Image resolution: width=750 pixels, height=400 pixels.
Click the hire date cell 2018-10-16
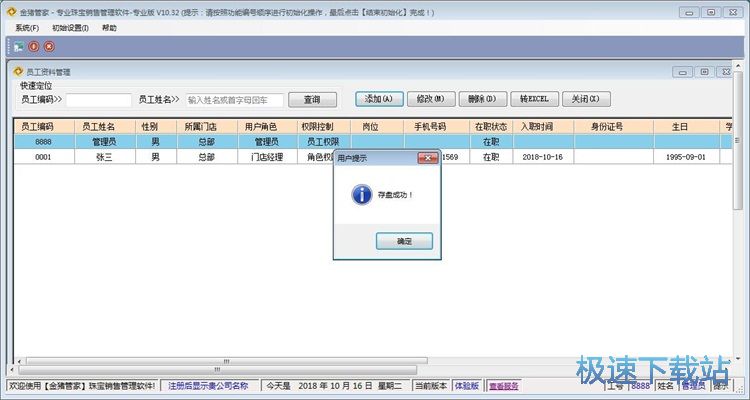tap(543, 157)
